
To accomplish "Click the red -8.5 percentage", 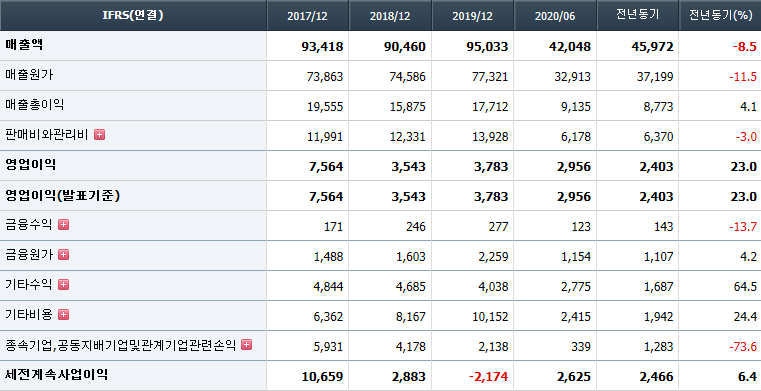I will [744, 47].
